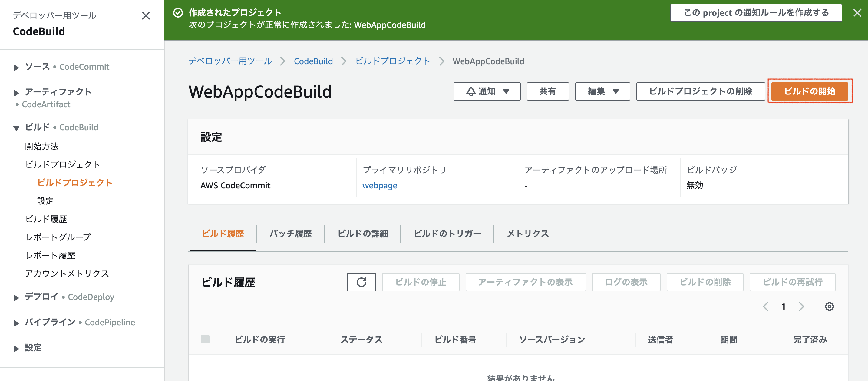Image resolution: width=868 pixels, height=381 pixels.
Task: Open ビルド履歴 in the sidebar
Action: (x=46, y=219)
